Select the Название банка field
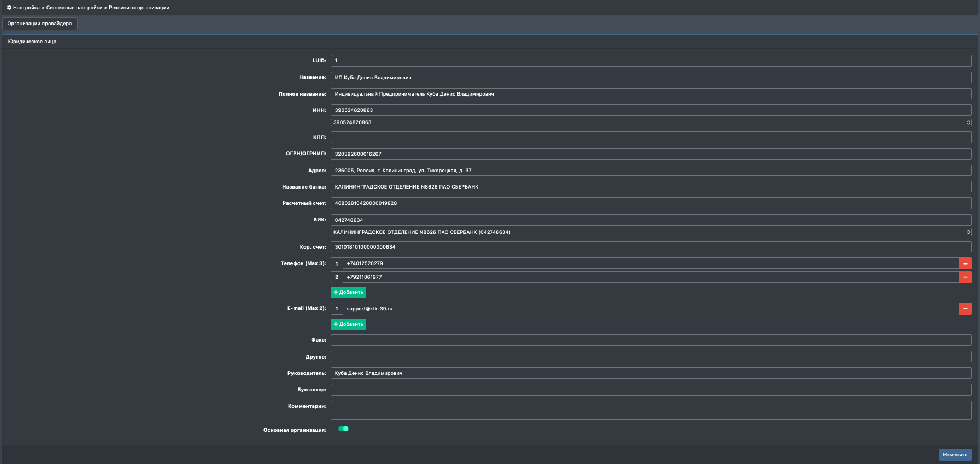The image size is (980, 464). tap(651, 187)
